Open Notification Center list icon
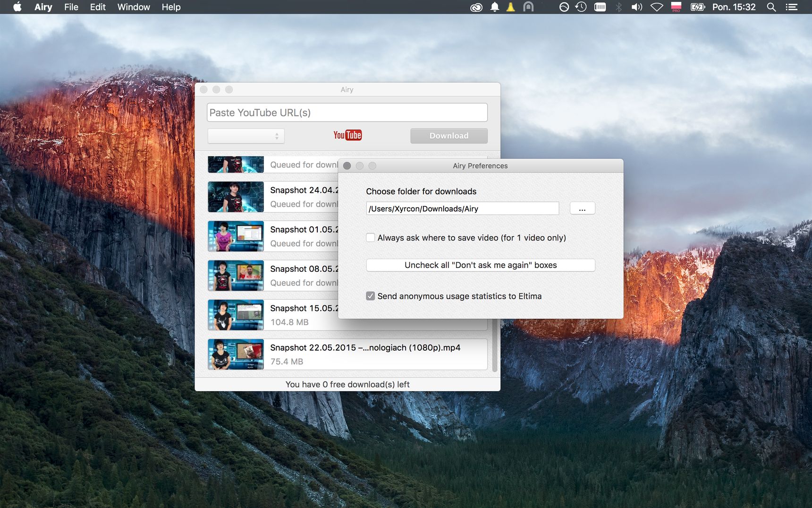 791,7
